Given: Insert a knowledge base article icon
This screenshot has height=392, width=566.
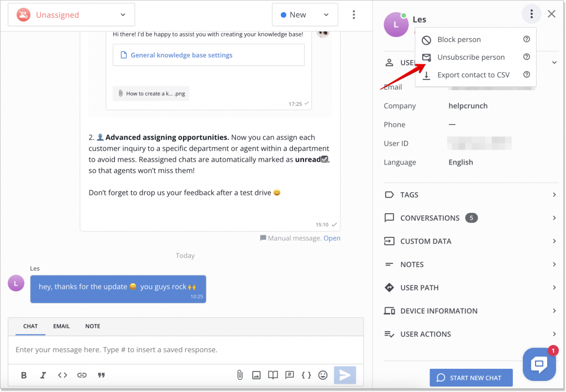Looking at the screenshot, I should point(273,375).
